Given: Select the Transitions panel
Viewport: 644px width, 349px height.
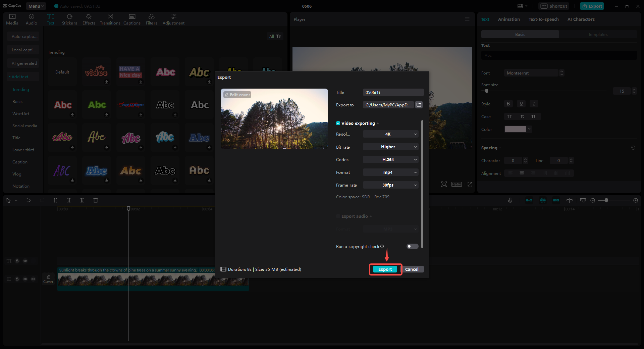Looking at the screenshot, I should pos(110,19).
